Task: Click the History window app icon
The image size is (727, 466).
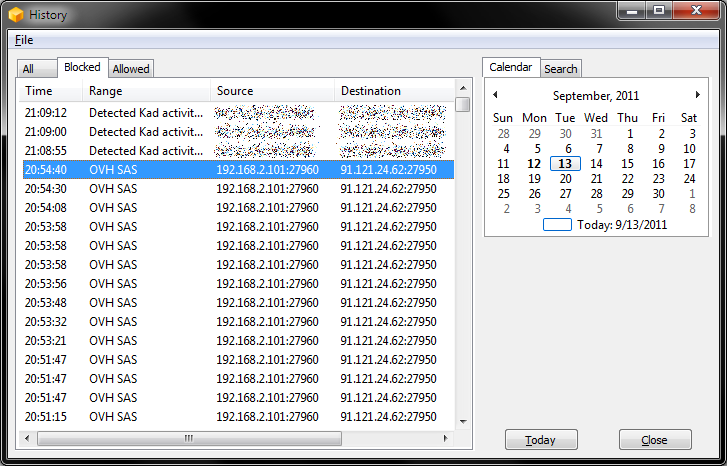Action: click(16, 14)
